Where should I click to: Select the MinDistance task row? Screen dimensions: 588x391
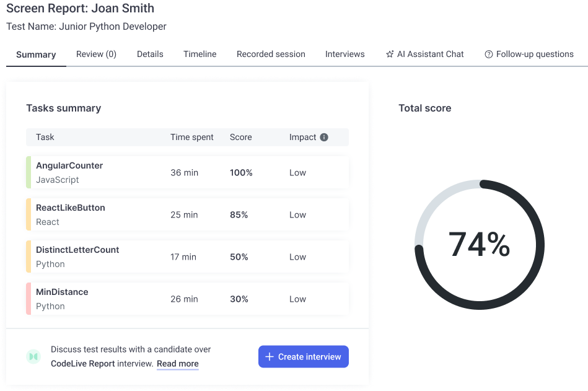point(186,299)
